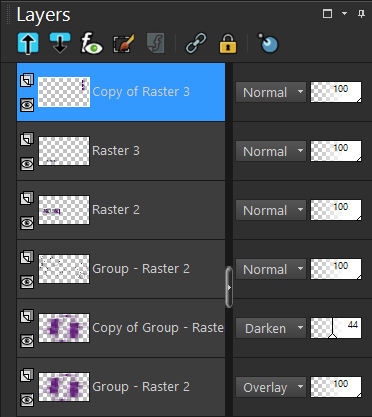Click the blue sphere new mask icon
Viewport: 372px width, 417px height.
pyautogui.click(x=268, y=43)
